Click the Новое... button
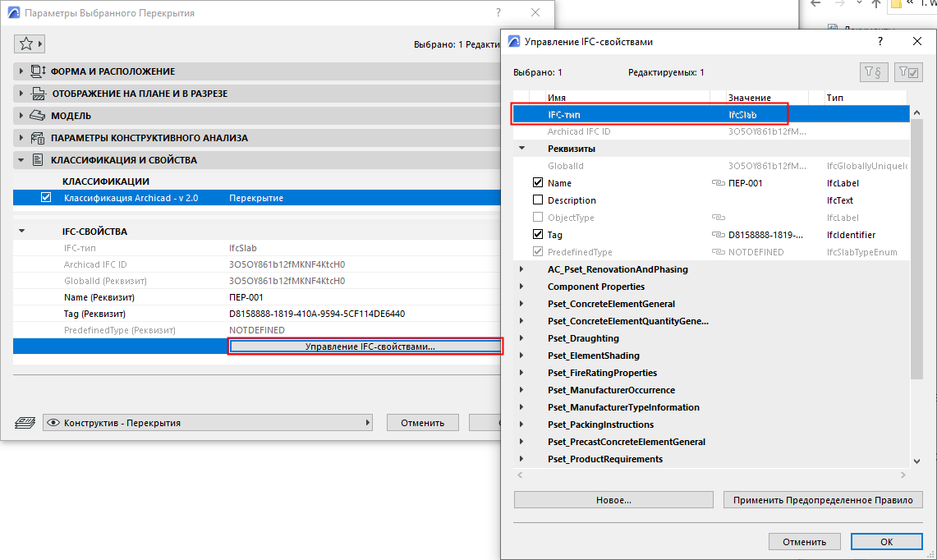This screenshot has height=560, width=937. [613, 499]
